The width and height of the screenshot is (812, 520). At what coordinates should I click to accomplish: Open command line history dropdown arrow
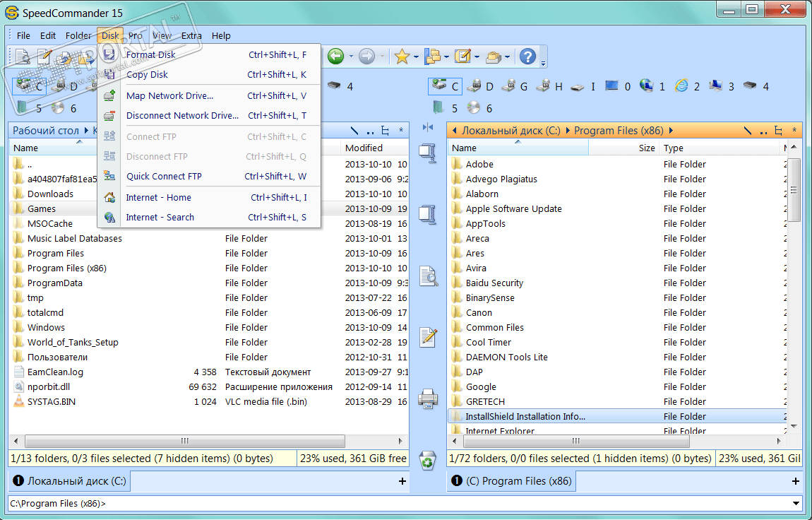(x=796, y=504)
